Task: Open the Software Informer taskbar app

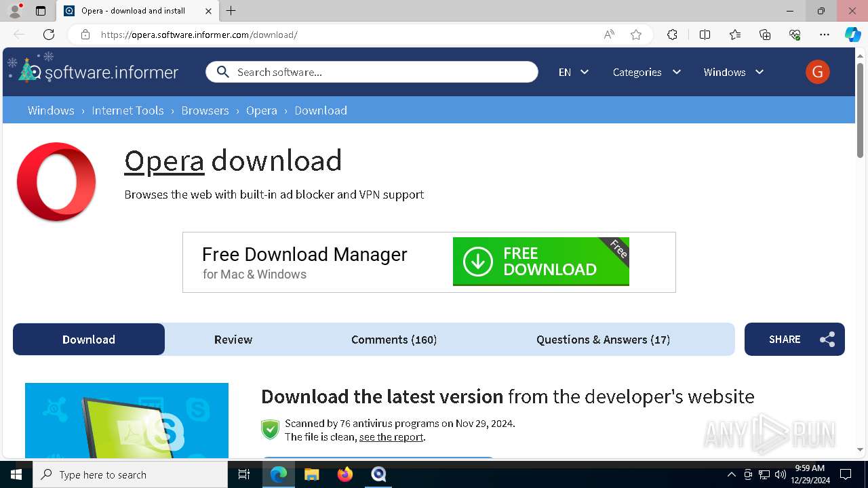Action: (378, 474)
